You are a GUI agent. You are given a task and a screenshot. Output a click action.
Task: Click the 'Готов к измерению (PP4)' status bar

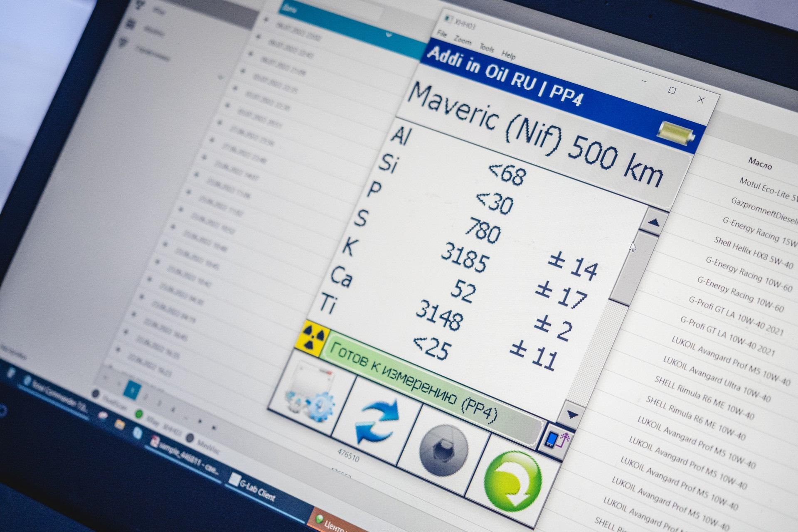pos(432,387)
